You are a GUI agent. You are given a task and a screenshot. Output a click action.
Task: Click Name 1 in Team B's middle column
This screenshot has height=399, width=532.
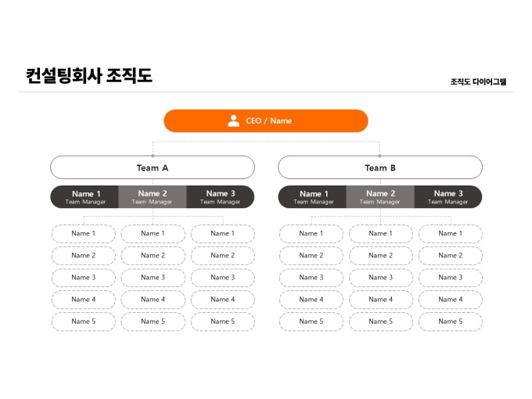(x=380, y=234)
